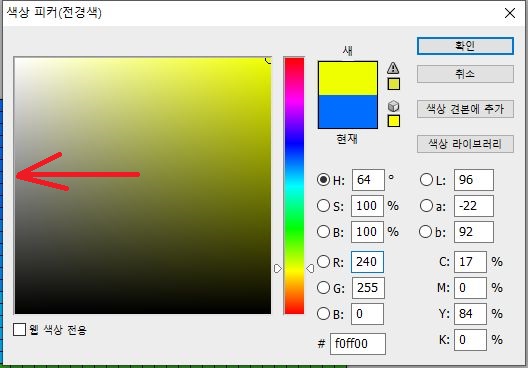Click the 색상 피커(전경색) title text

[54, 13]
